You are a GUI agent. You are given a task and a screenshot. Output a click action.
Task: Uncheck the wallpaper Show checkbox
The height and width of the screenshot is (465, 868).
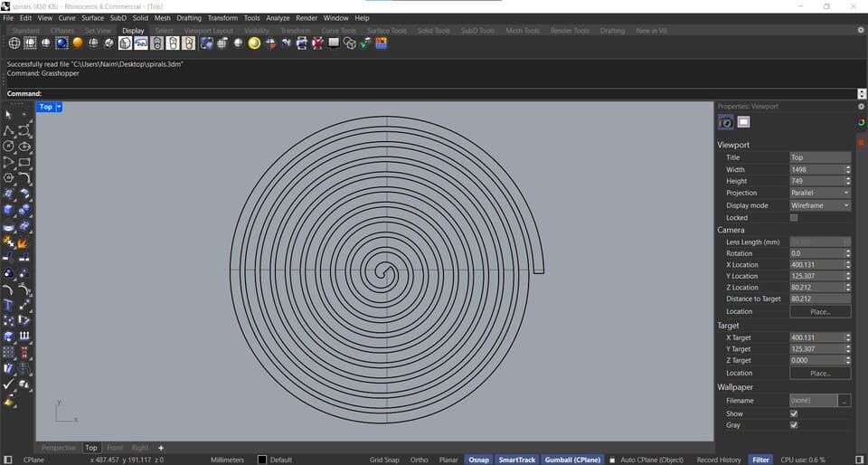coord(794,413)
